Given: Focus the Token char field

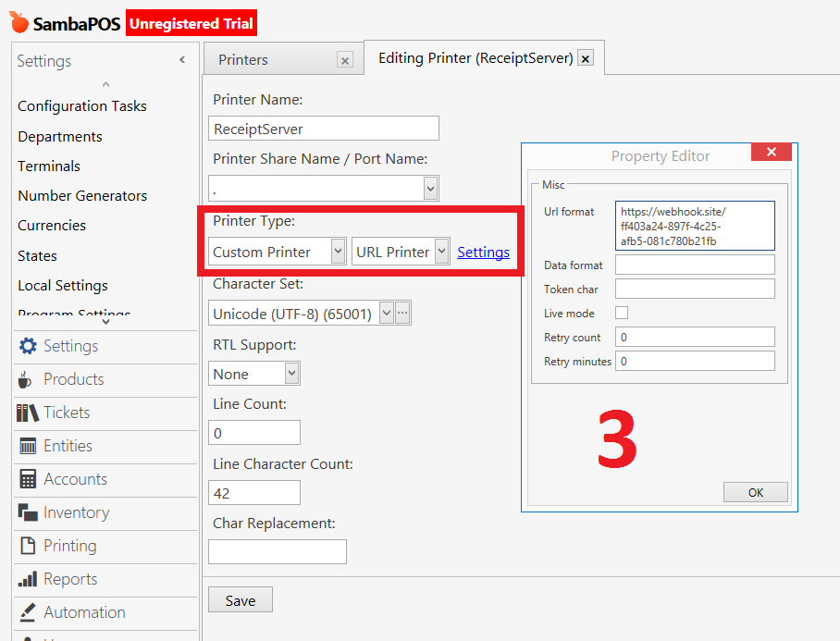Looking at the screenshot, I should (x=695, y=289).
